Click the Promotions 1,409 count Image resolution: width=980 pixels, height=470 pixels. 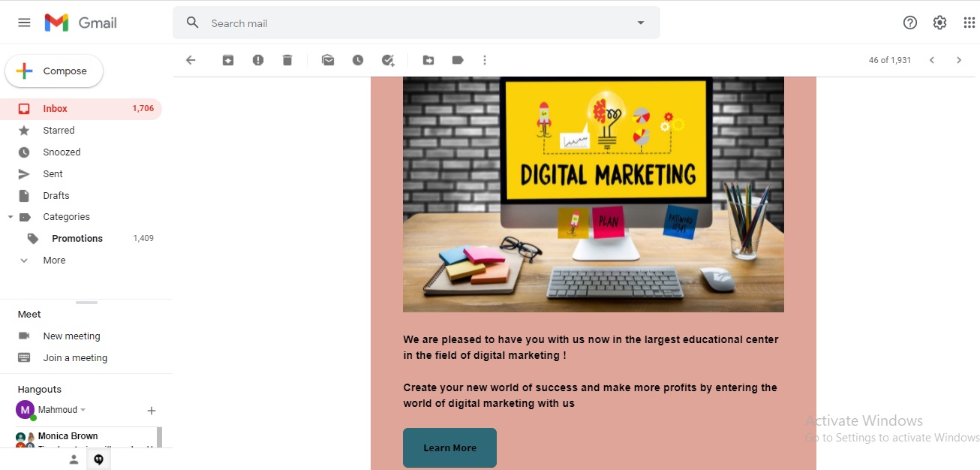point(143,239)
